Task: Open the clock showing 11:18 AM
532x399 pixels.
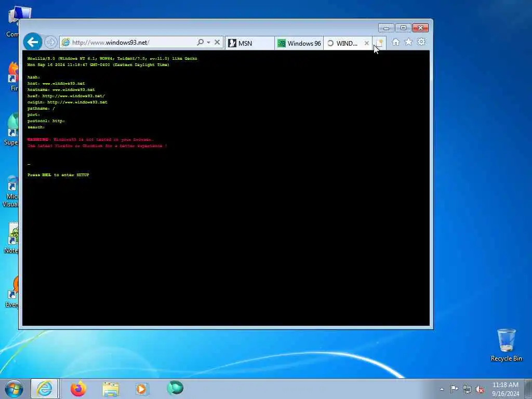Action: click(506, 389)
